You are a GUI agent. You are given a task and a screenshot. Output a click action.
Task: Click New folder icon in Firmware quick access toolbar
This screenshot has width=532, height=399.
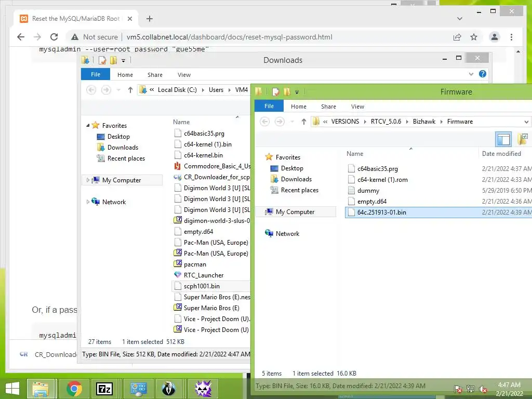coord(287,92)
